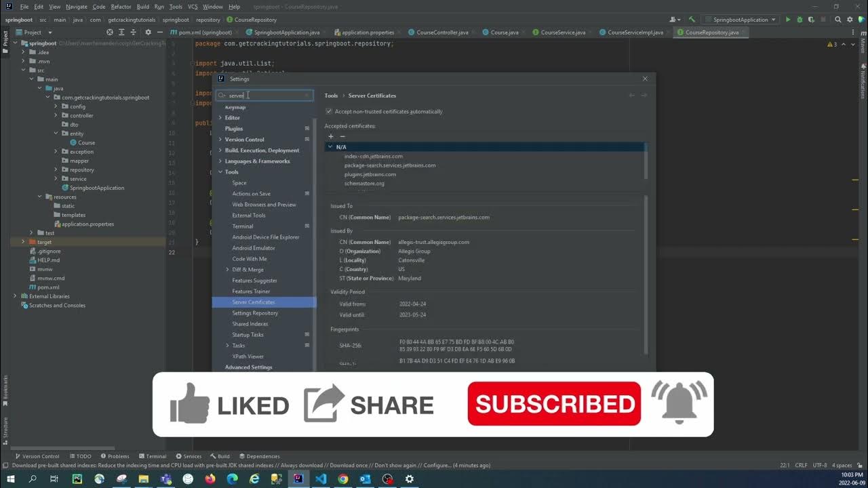
Task: Click settings search input field
Action: [x=264, y=96]
